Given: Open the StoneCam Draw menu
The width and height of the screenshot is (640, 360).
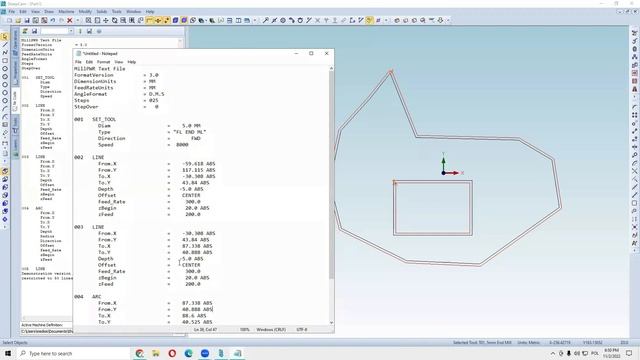Looking at the screenshot, I should [x=49, y=11].
